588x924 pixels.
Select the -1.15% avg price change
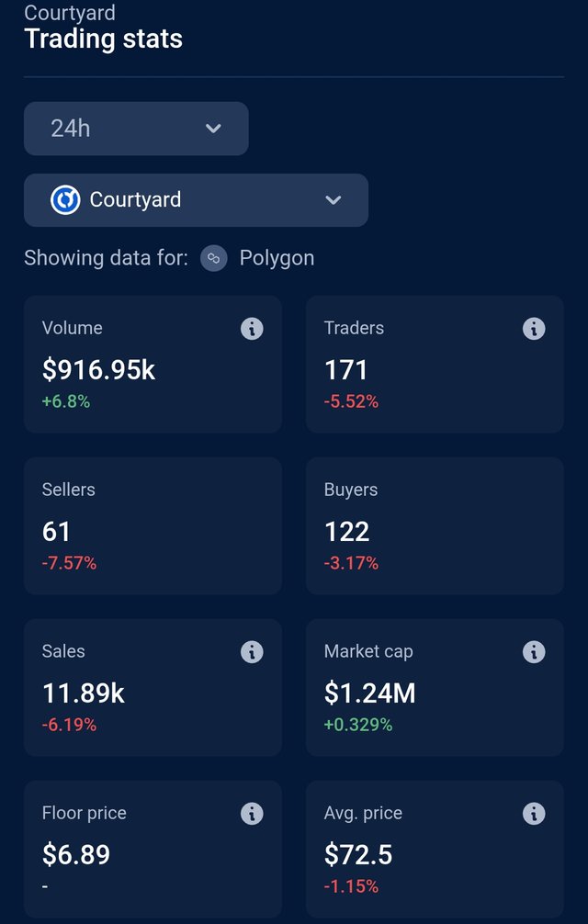[x=351, y=886]
